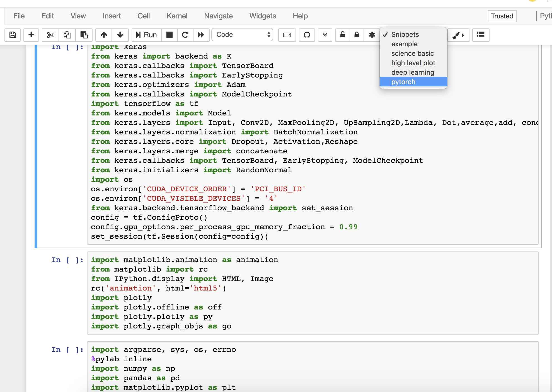Move the selected cell up
The width and height of the screenshot is (552, 392).
pyautogui.click(x=104, y=35)
